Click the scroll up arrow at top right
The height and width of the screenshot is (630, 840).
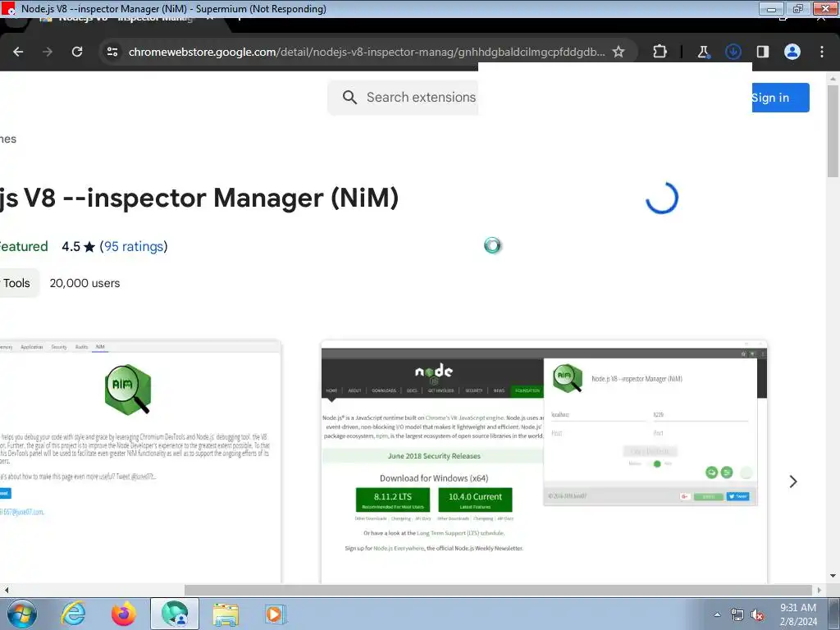[833, 78]
